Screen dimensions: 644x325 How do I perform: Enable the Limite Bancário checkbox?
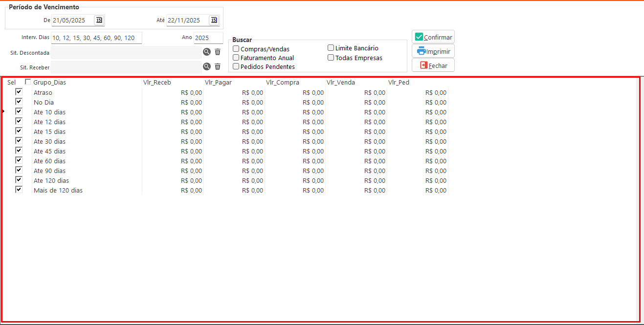point(331,48)
